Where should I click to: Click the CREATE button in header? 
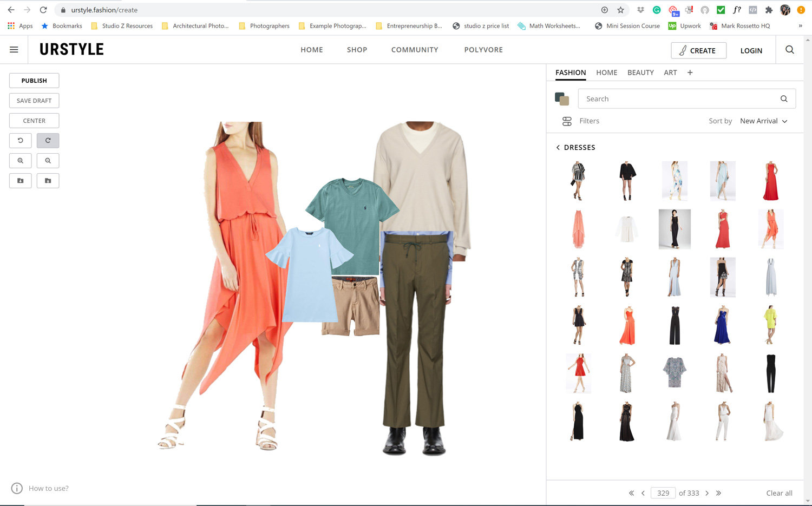click(x=698, y=50)
